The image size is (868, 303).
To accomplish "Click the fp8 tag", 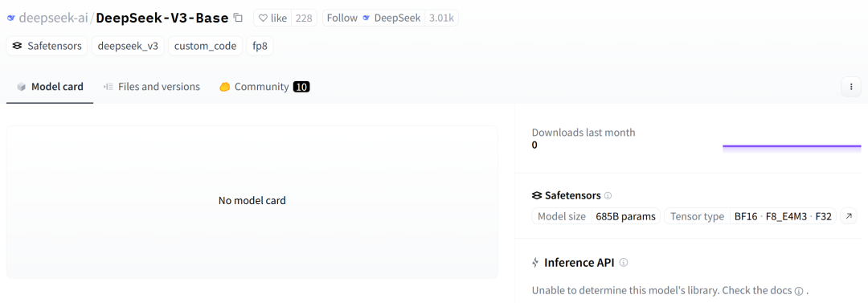I will click(260, 46).
